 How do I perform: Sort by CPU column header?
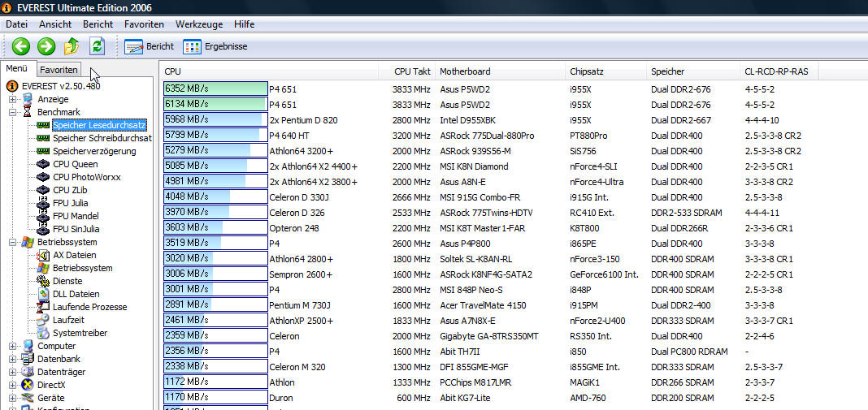tap(270, 71)
